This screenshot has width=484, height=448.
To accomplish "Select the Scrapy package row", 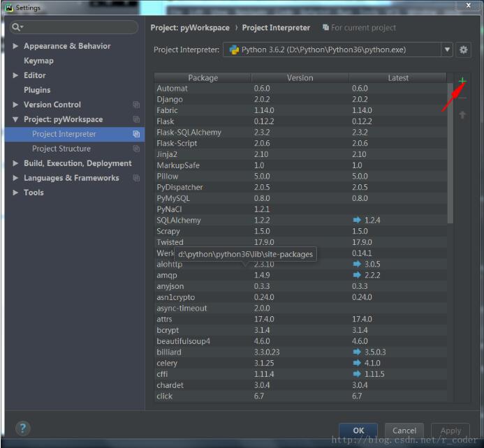I will (300, 231).
